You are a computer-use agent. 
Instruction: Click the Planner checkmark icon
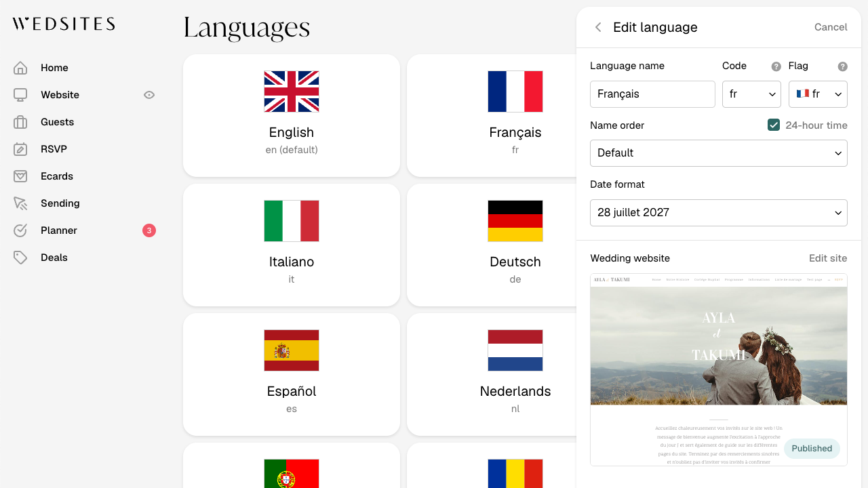coord(20,230)
